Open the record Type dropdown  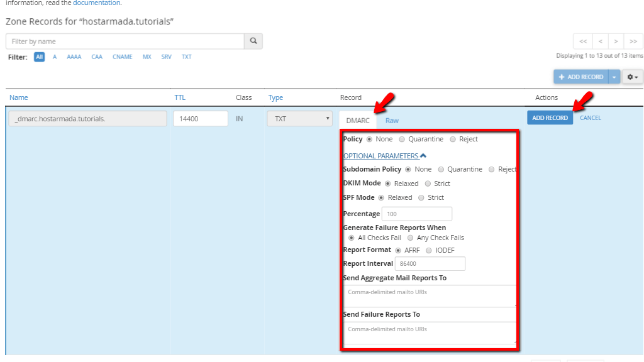[x=299, y=119]
